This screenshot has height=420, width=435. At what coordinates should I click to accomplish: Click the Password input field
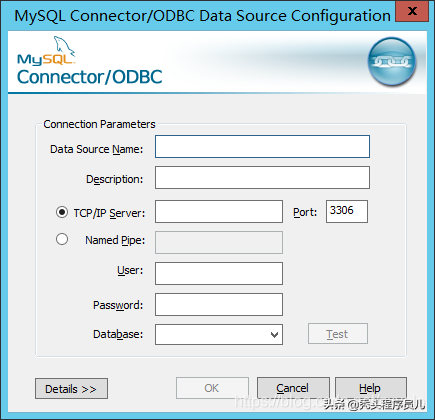219,304
